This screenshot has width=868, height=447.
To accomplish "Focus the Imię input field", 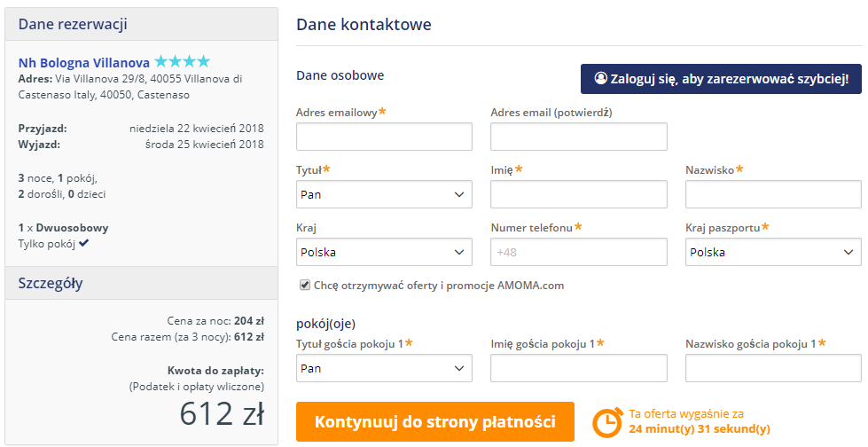I will click(578, 194).
